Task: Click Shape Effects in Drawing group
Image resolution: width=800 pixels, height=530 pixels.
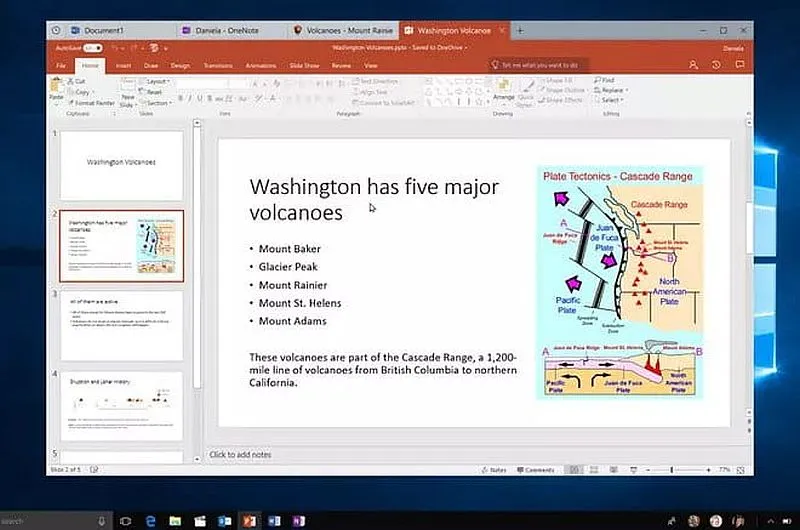Action: [x=560, y=100]
